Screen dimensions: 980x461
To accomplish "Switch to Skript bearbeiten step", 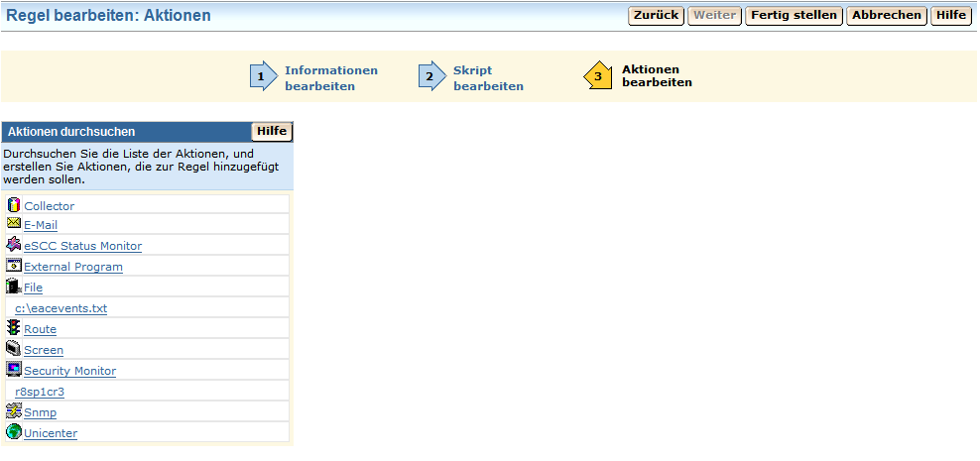I will click(489, 78).
